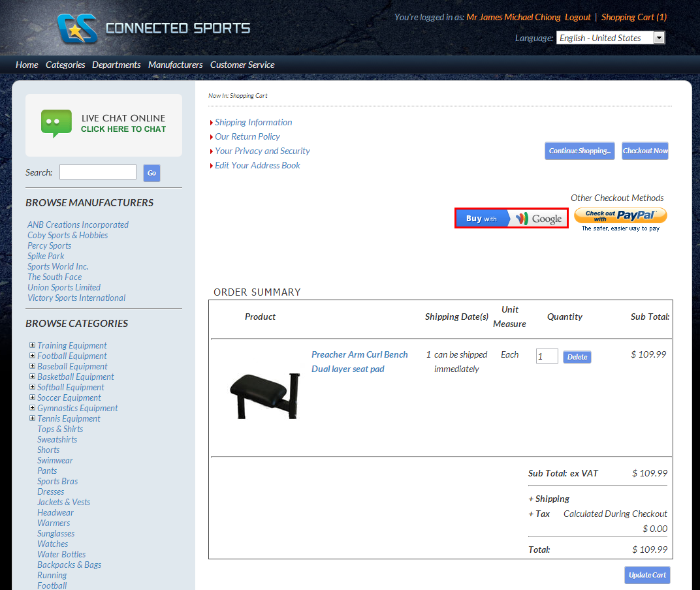Open Spike Park manufacturer
Image resolution: width=700 pixels, height=590 pixels.
click(x=46, y=256)
